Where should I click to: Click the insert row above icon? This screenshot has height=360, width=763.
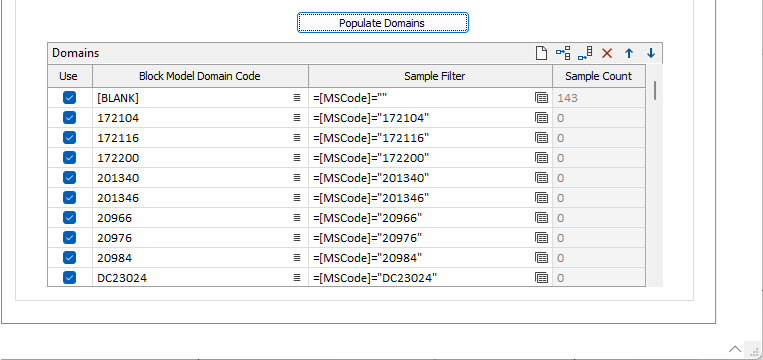[563, 53]
